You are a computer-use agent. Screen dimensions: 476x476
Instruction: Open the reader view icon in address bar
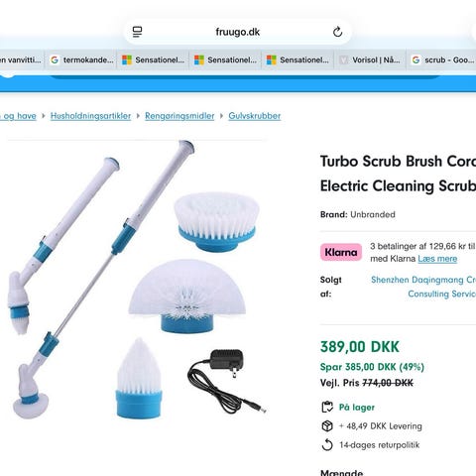click(137, 32)
